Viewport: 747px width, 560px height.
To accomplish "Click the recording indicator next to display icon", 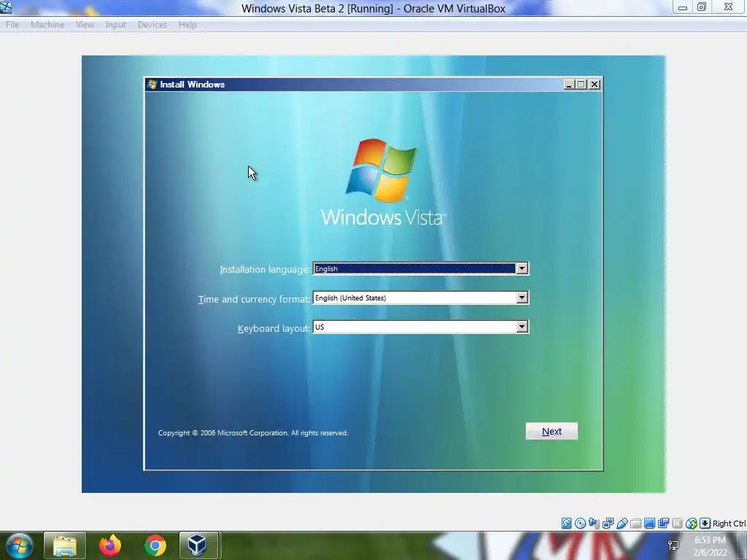I will click(663, 524).
